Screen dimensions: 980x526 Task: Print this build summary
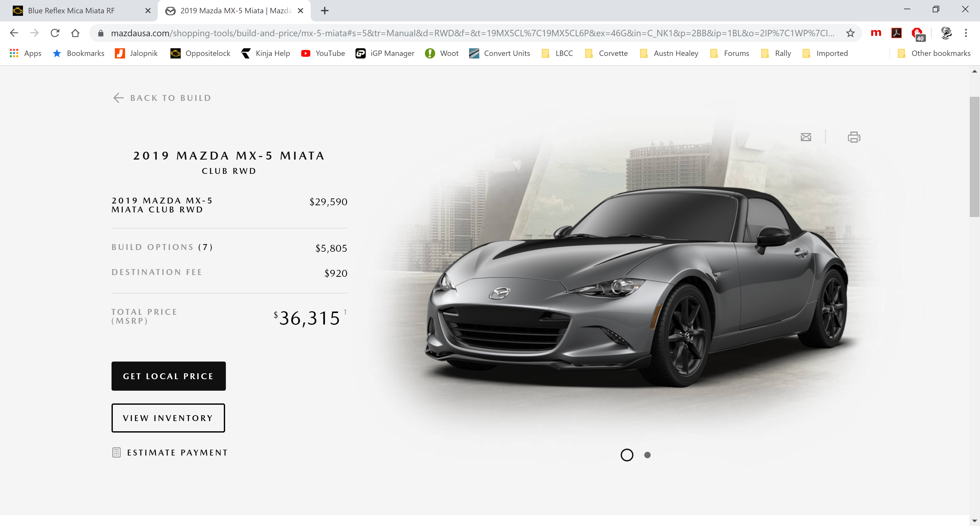pyautogui.click(x=854, y=137)
